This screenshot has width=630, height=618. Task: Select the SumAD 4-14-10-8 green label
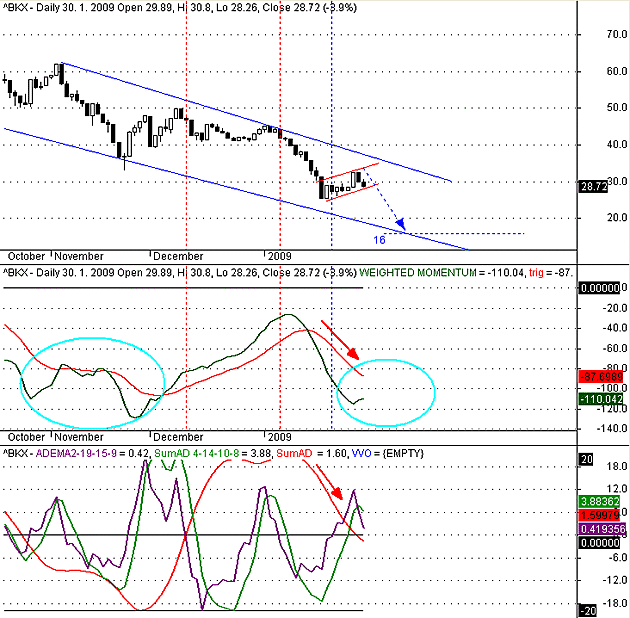(x=196, y=454)
